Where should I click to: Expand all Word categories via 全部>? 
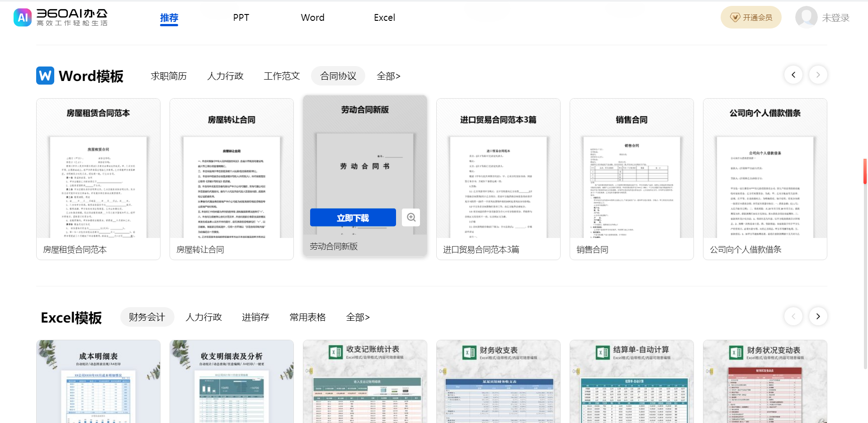coord(388,76)
